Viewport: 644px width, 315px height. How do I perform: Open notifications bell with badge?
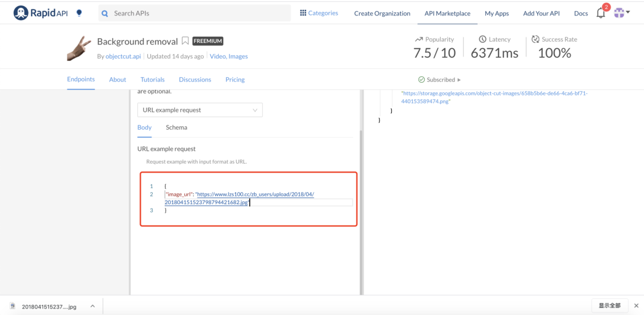pos(602,13)
